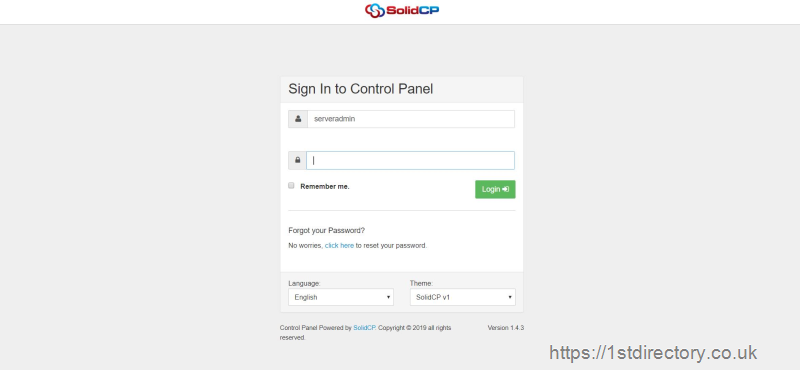The width and height of the screenshot is (800, 370).
Task: Click the 'Forgot your Password?' text
Action: pyautogui.click(x=327, y=231)
